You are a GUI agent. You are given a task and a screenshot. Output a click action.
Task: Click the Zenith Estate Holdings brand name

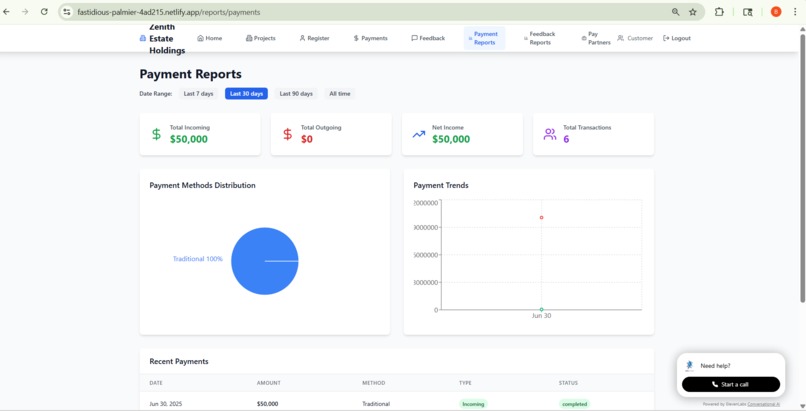point(167,39)
